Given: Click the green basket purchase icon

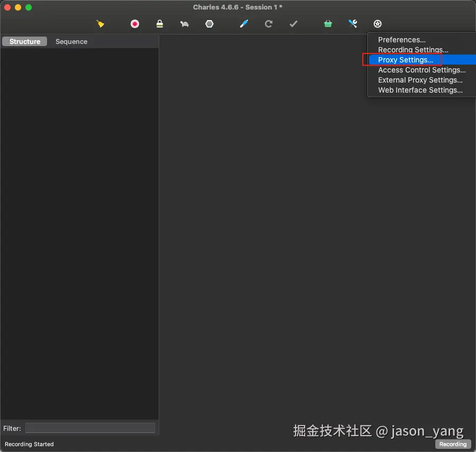Looking at the screenshot, I should point(328,24).
